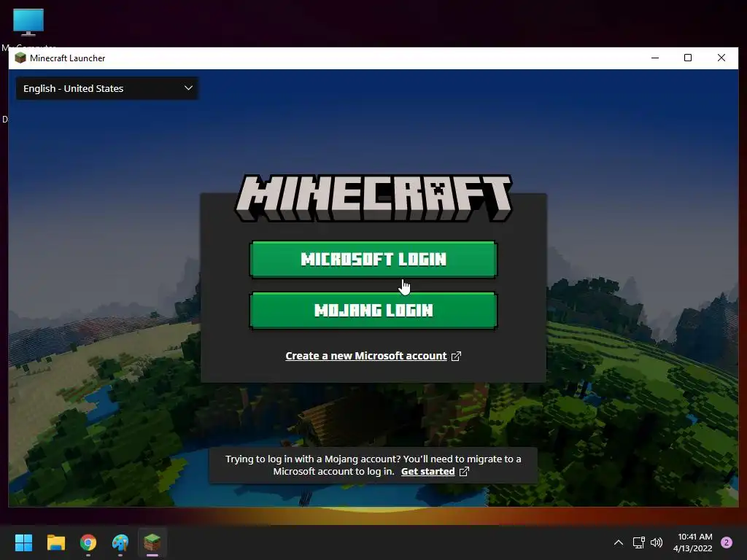
Task: Click the external-link icon beside Create account
Action: coord(457,356)
